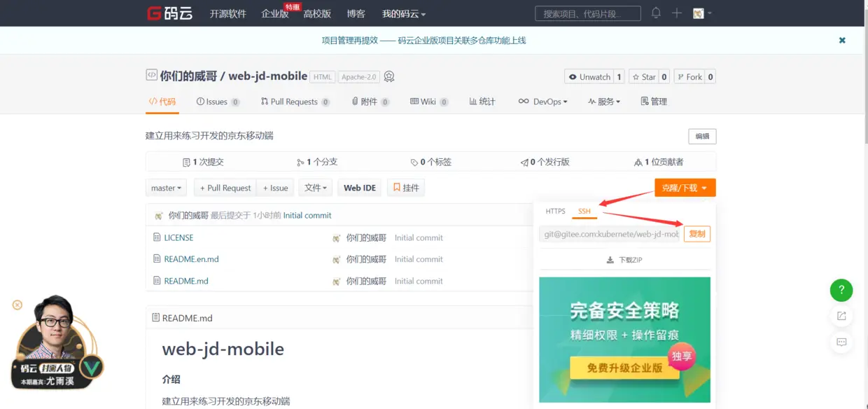
Task: Select the SSH clone tab
Action: coord(584,212)
